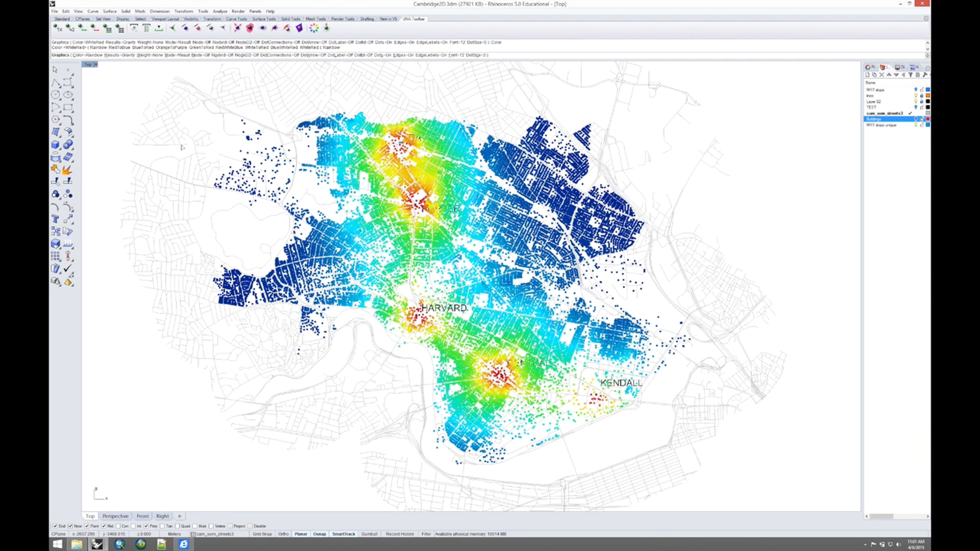Select the MXT stops unique layer row
Screen dimensions: 980x551
(x=897, y=125)
